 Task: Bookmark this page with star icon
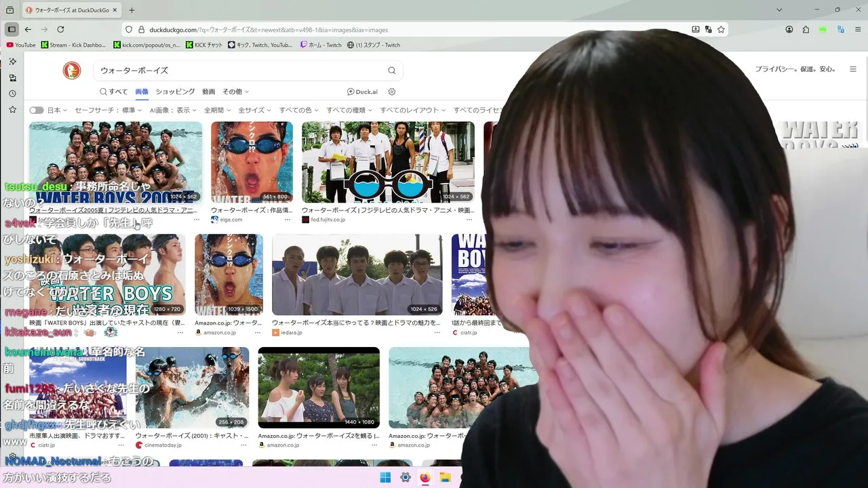tap(721, 30)
